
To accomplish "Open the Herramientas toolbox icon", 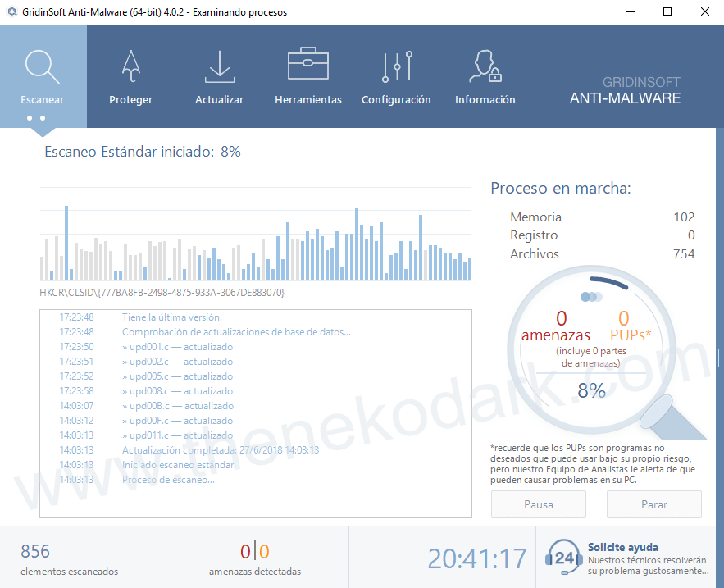I will tap(307, 66).
